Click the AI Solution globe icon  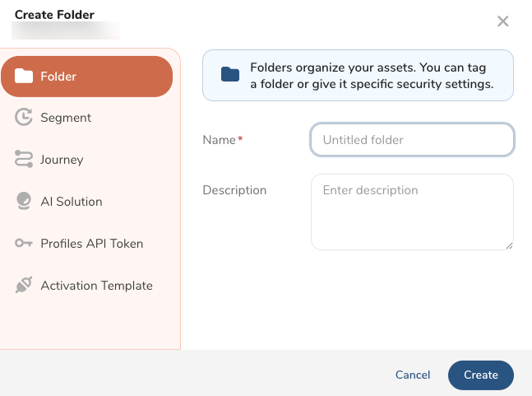tap(24, 202)
